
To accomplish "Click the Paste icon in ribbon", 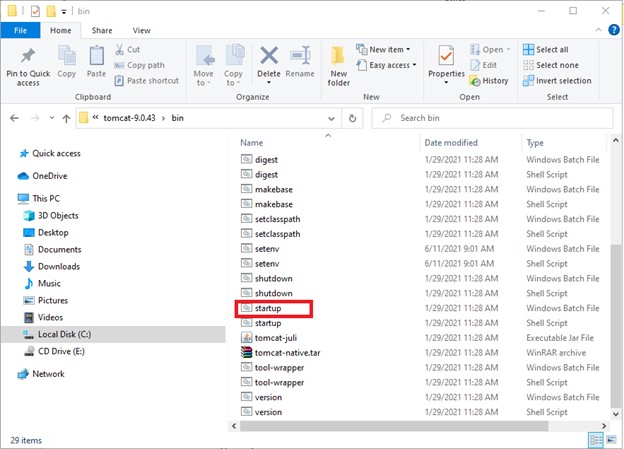I will (96, 58).
